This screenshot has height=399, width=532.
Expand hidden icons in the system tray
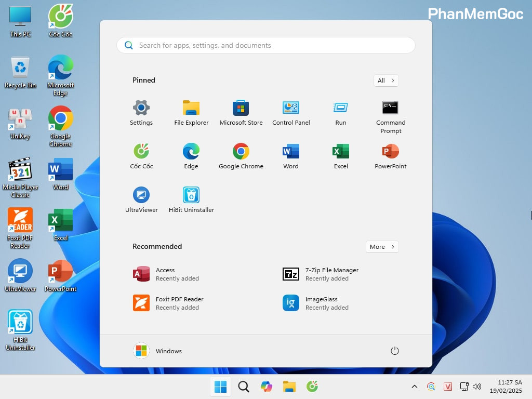pos(414,387)
